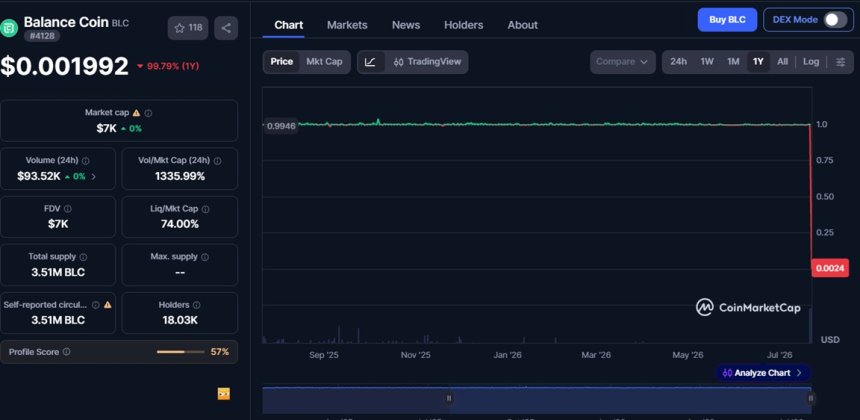Click the 1335.99% value
Screen dimensions: 860x420
pyautogui.click(x=180, y=177)
